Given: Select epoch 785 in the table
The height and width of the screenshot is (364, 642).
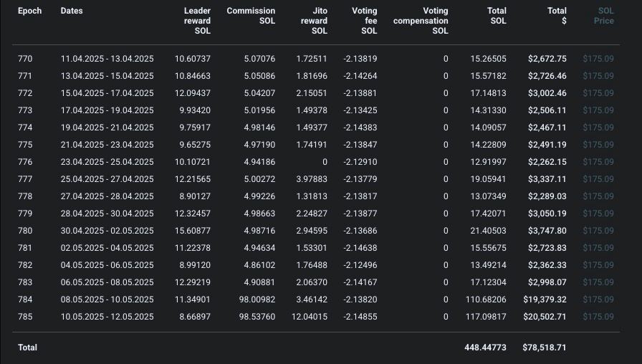Looking at the screenshot, I should pos(25,317).
